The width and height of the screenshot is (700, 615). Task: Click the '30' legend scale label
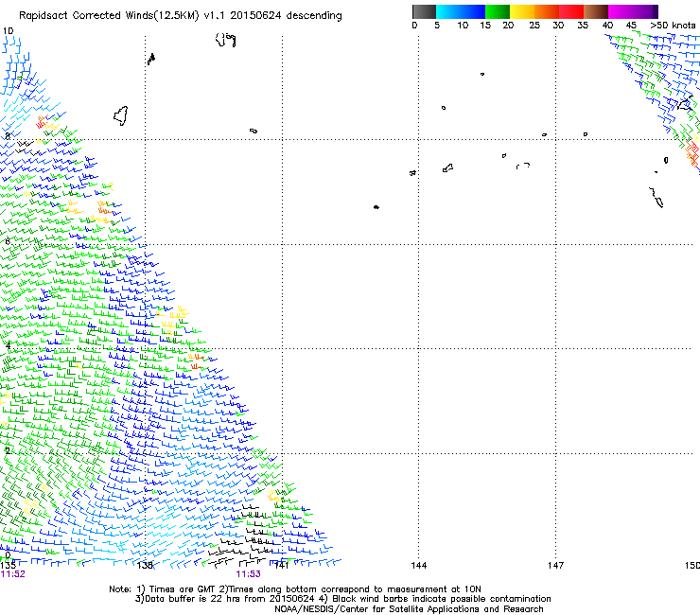click(558, 26)
